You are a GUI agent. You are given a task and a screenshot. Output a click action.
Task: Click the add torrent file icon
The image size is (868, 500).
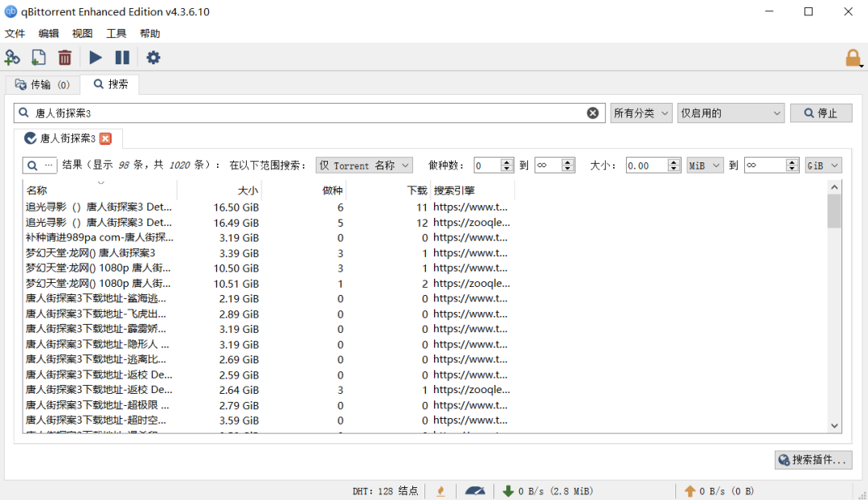39,58
